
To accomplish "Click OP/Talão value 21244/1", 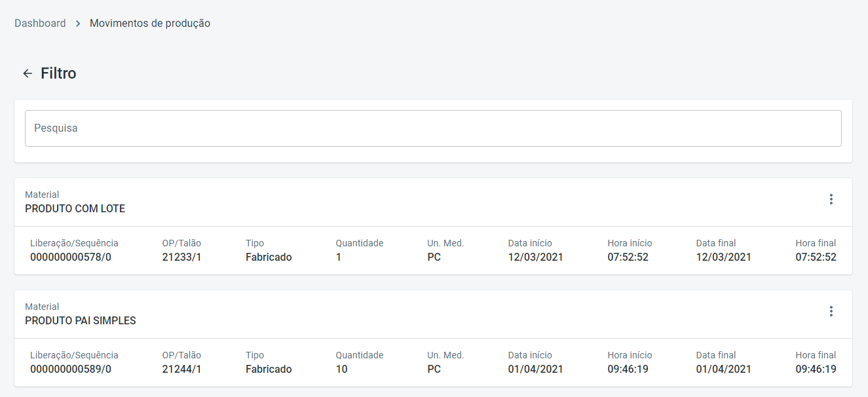I will coord(181,369).
